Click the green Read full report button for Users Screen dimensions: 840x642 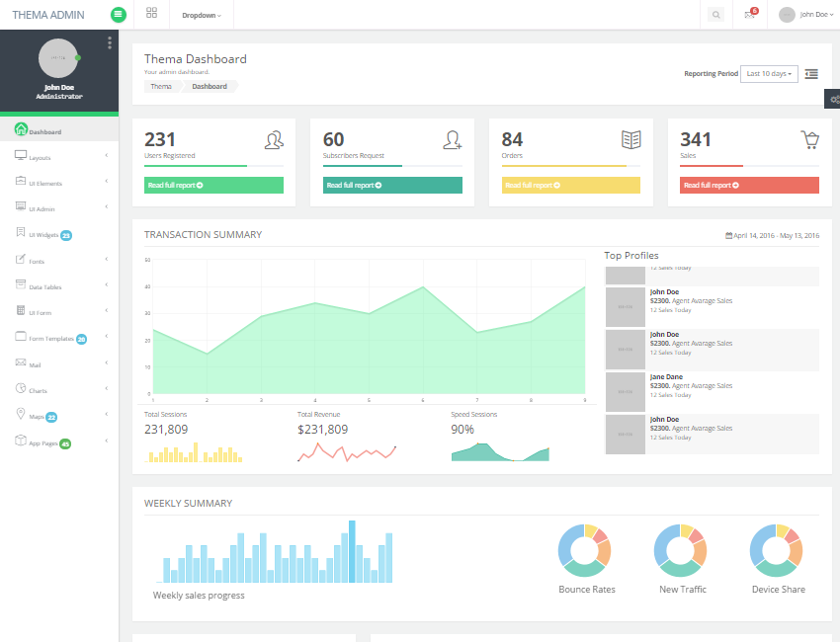coord(213,186)
